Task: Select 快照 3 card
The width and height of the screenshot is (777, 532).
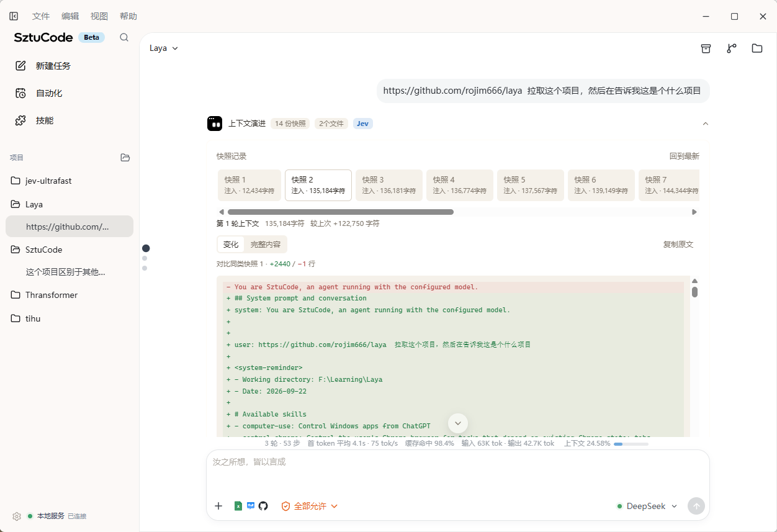Action: (x=389, y=185)
